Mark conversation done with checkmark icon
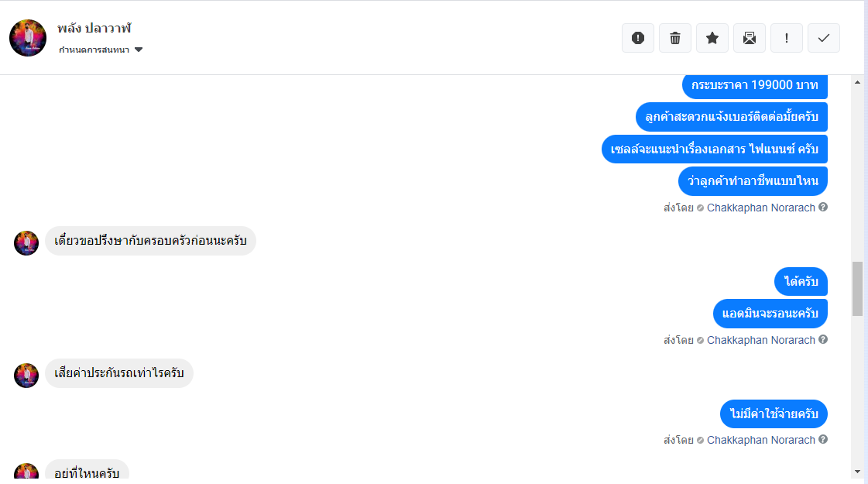The width and height of the screenshot is (868, 484). tap(824, 38)
